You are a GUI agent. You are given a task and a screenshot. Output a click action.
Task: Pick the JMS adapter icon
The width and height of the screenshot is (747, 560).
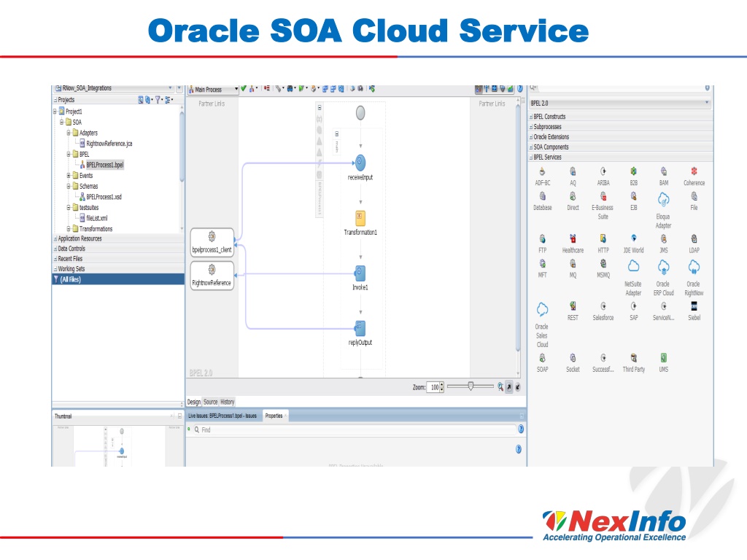tap(664, 239)
